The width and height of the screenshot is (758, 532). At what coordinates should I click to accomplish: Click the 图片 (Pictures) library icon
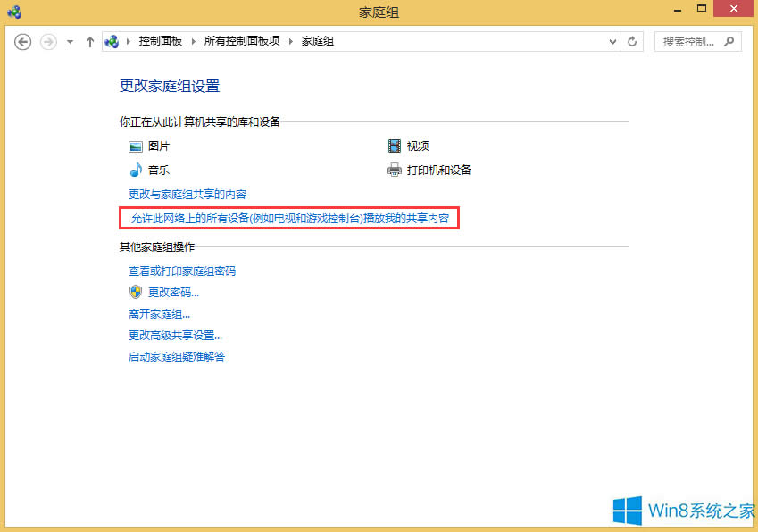pyautogui.click(x=136, y=145)
